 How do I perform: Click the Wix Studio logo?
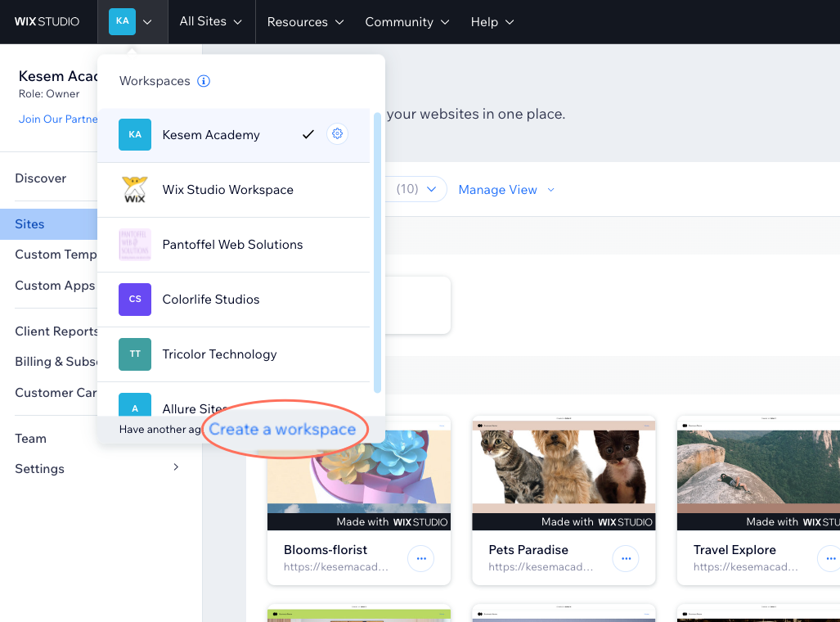click(x=47, y=21)
